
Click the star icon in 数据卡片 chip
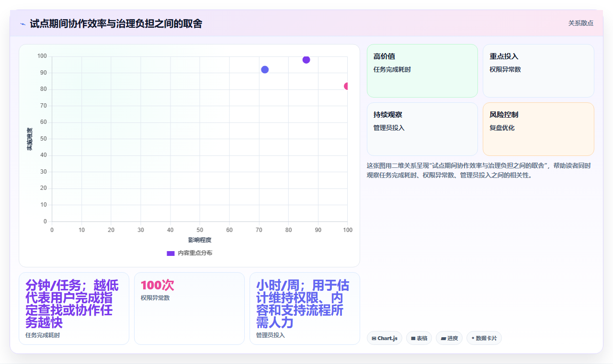(x=473, y=338)
